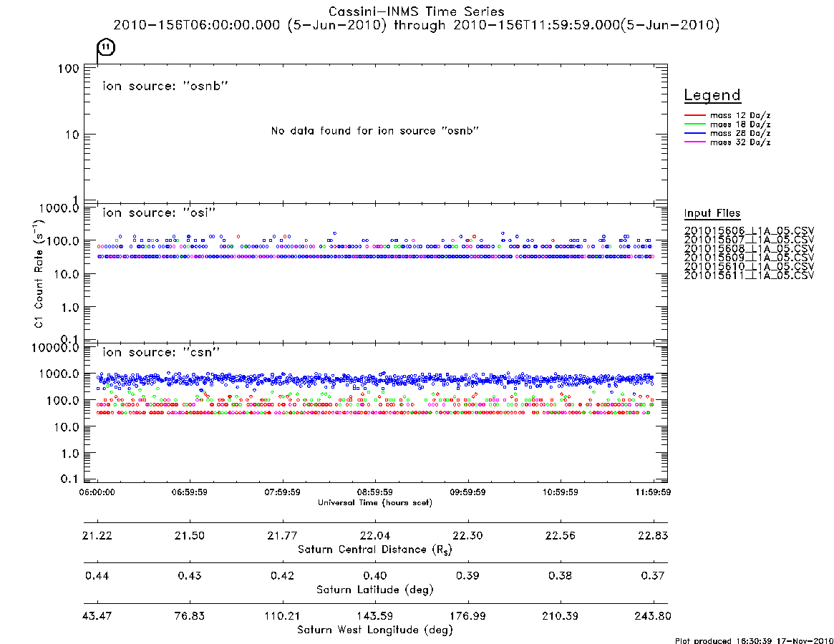Click file 201015611_L1A_05.CSV
Image resolution: width=834 pixels, height=644 pixels.
[x=749, y=275]
